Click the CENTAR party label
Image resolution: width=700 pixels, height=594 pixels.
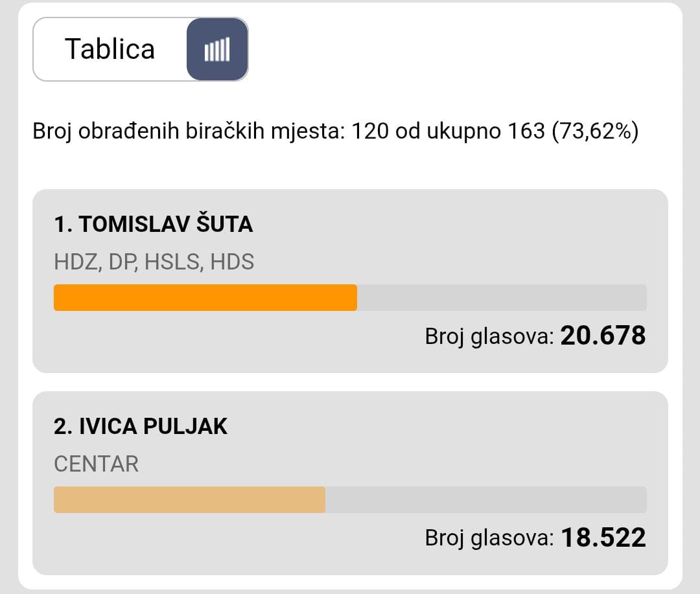[x=97, y=464]
